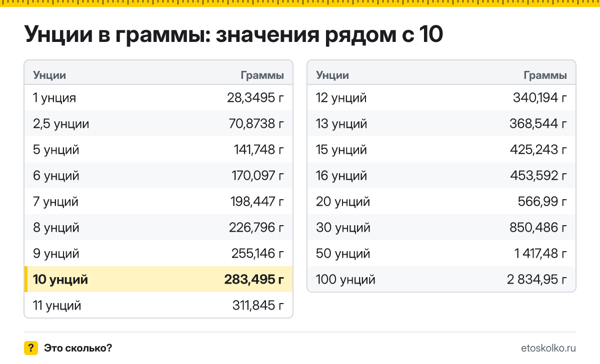
Task: Click the heading 'Унции в граммы: значения рядом с 10'
Action: click(x=233, y=35)
